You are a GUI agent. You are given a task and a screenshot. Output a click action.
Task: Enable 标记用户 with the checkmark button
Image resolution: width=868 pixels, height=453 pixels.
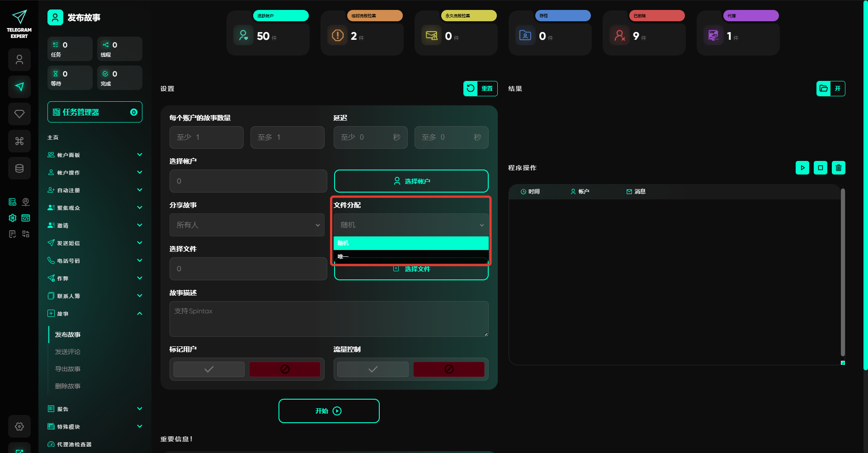click(x=209, y=369)
